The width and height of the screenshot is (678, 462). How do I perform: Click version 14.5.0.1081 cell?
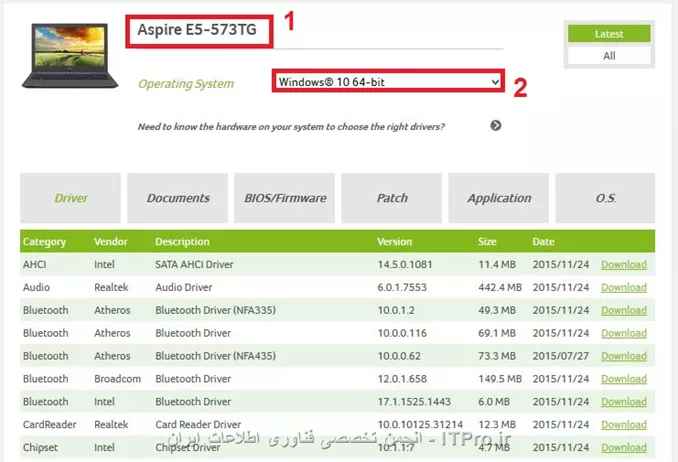(x=405, y=264)
